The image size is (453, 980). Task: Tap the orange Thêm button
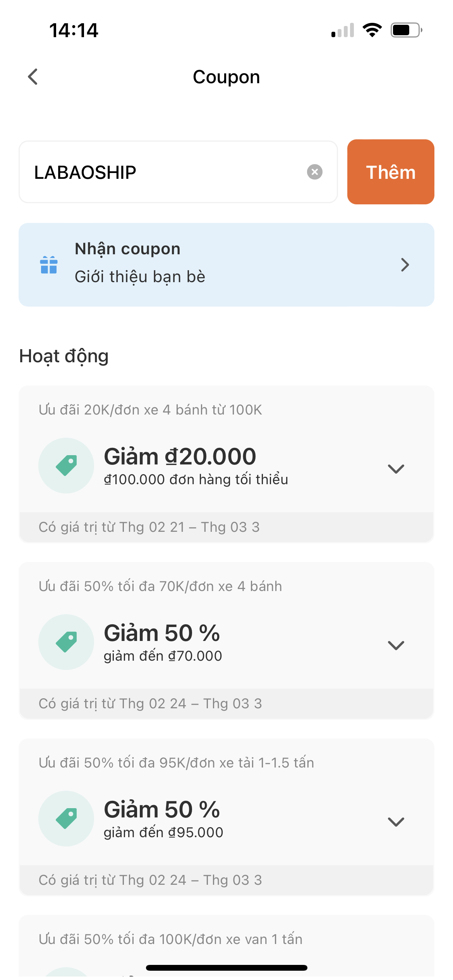click(x=391, y=172)
